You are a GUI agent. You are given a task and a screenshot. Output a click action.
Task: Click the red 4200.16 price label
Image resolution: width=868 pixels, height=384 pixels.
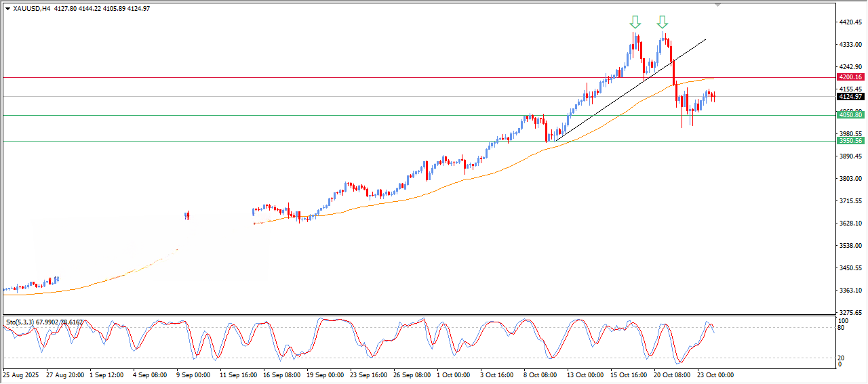pos(850,77)
